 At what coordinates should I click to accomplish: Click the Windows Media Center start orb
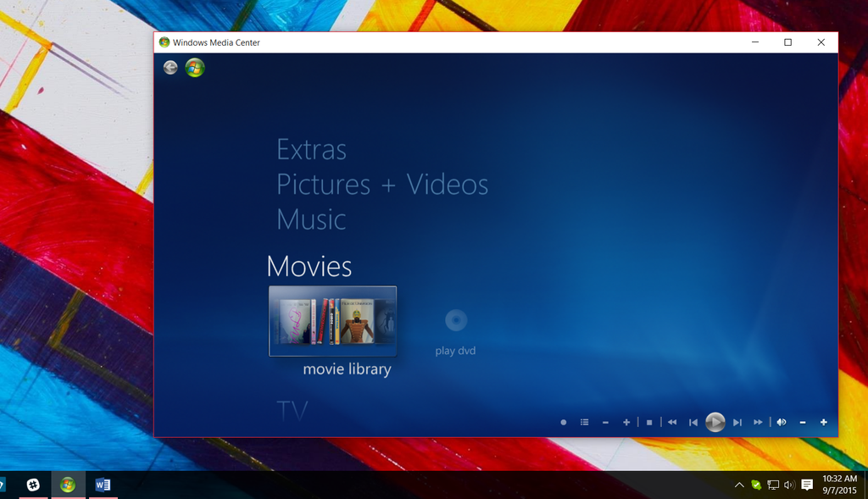pyautogui.click(x=194, y=67)
